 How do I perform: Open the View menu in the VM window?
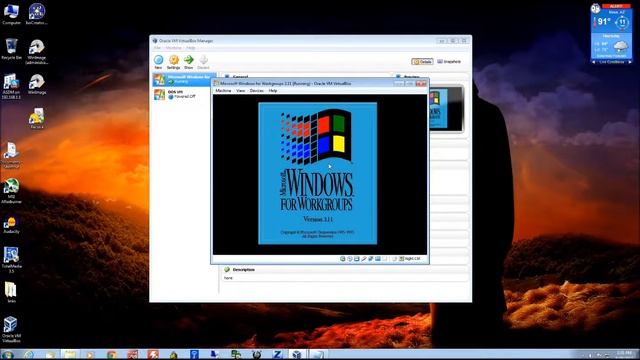tap(241, 91)
